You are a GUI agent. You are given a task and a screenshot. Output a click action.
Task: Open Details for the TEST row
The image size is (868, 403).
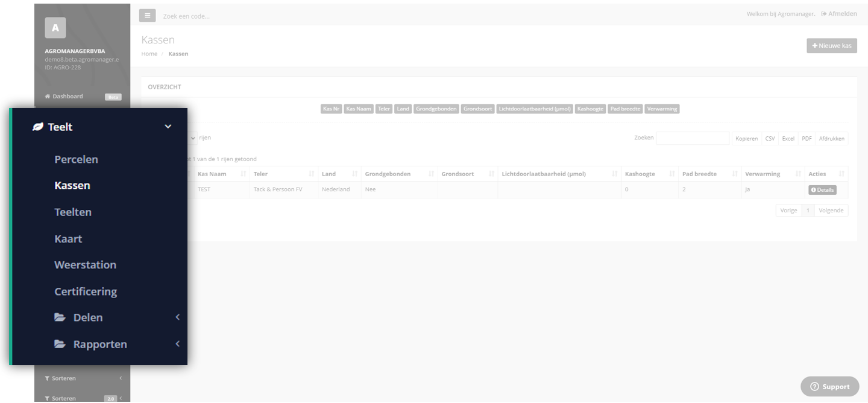click(x=822, y=189)
